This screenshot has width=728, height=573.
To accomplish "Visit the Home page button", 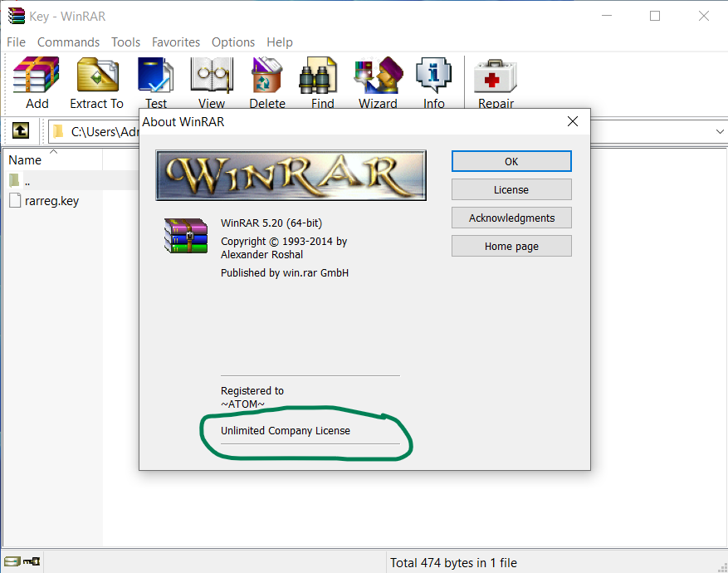I will (x=511, y=246).
